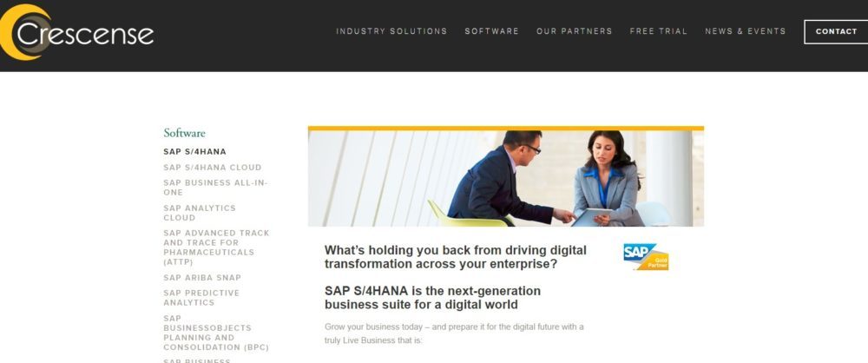Open SAP Analytics Cloud page

pyautogui.click(x=199, y=213)
